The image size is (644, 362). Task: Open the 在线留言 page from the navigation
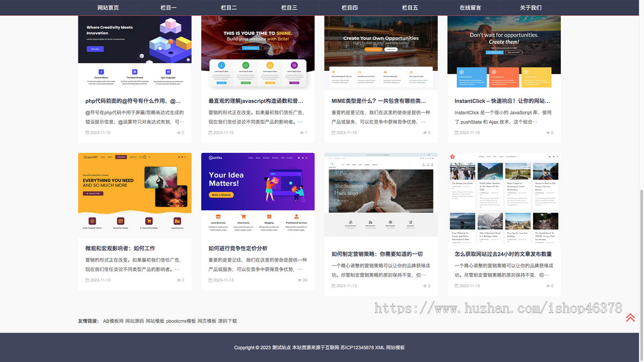tap(471, 8)
